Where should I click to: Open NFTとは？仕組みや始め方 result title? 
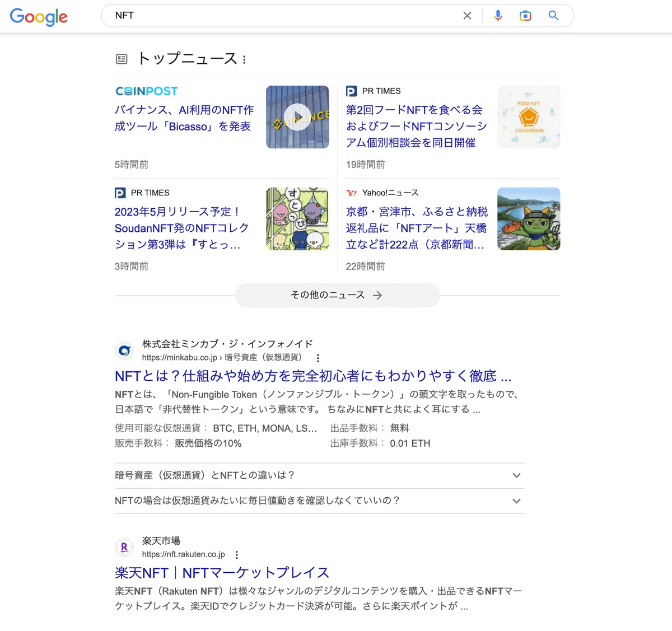pos(313,376)
